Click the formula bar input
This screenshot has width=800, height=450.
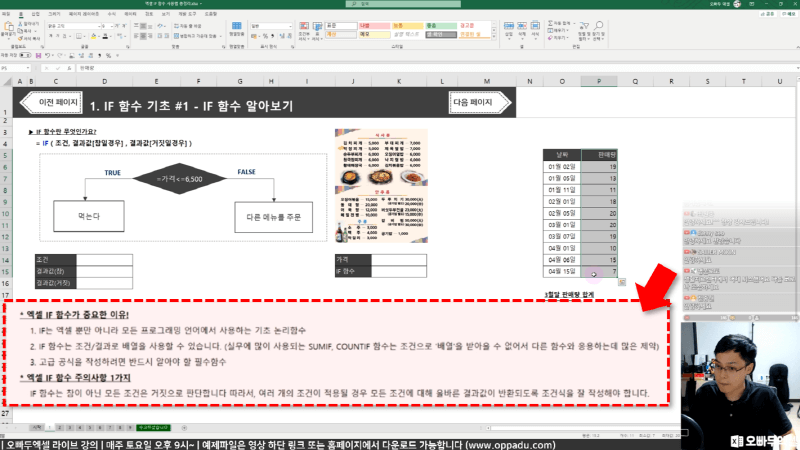434,68
